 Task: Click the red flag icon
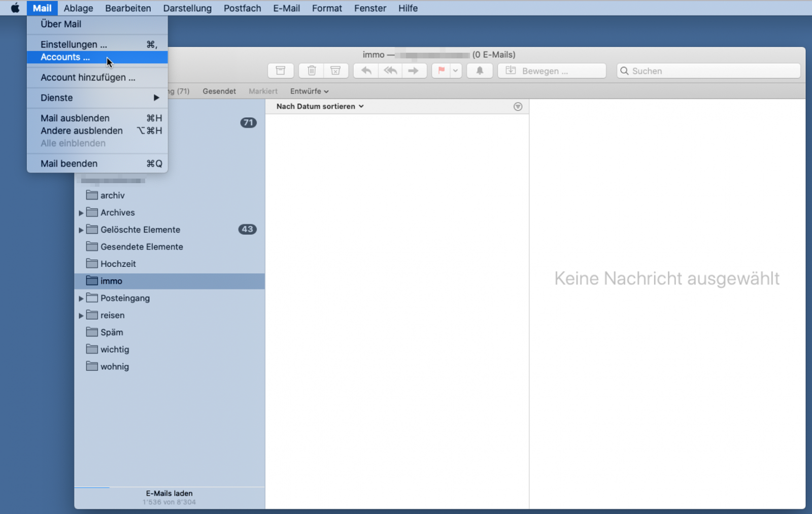tap(441, 71)
